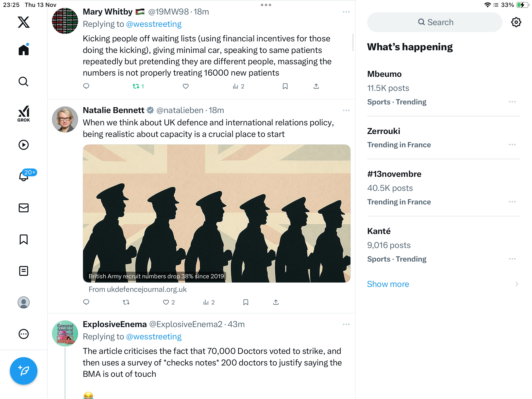Open @wesstreeting mention in Mary Whitby's reply
532x399 pixels.
click(x=154, y=24)
